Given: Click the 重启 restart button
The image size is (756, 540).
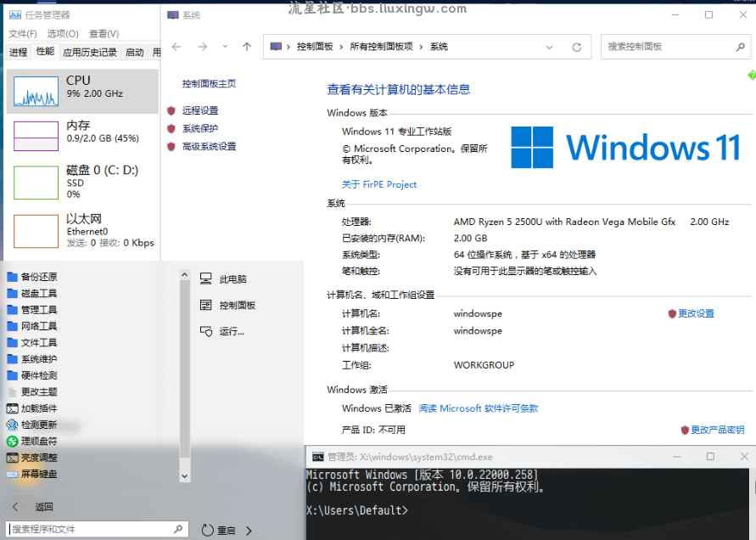Looking at the screenshot, I should [218, 531].
